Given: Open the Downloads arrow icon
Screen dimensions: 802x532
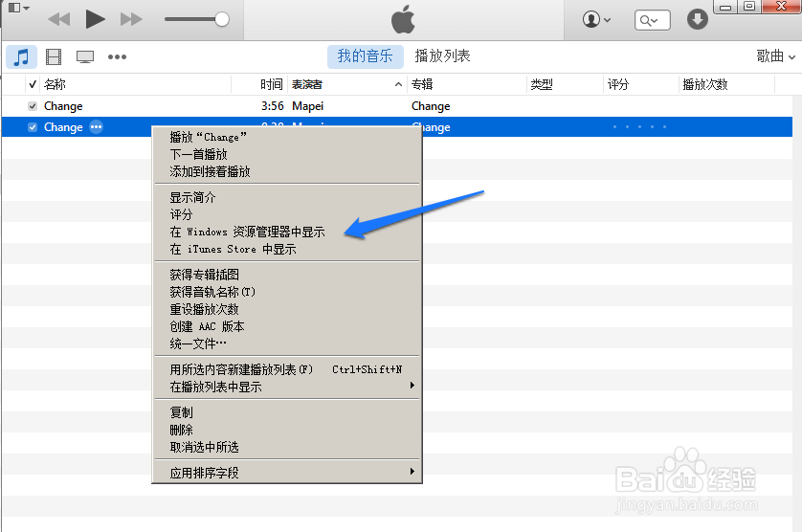Looking at the screenshot, I should tap(697, 19).
